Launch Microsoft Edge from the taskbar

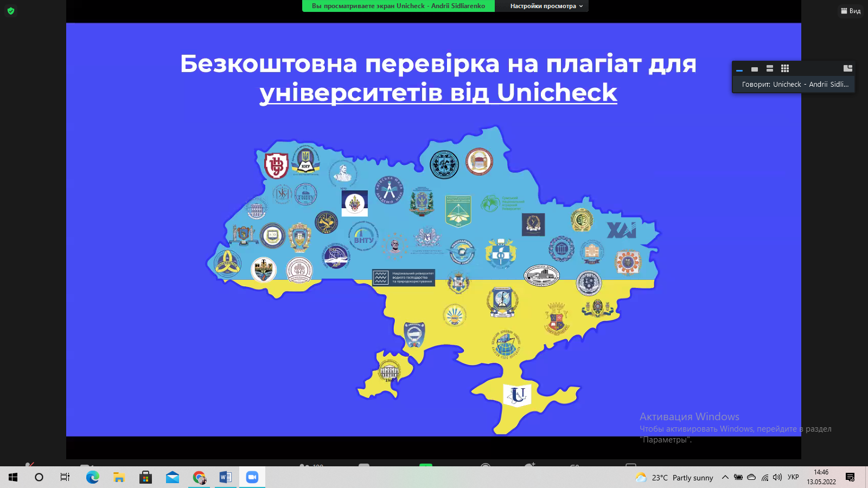(x=93, y=477)
